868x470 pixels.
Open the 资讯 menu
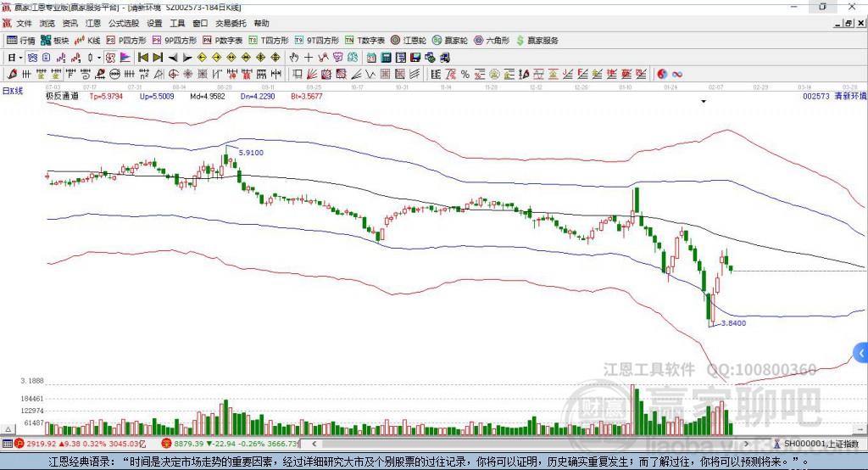click(70, 23)
